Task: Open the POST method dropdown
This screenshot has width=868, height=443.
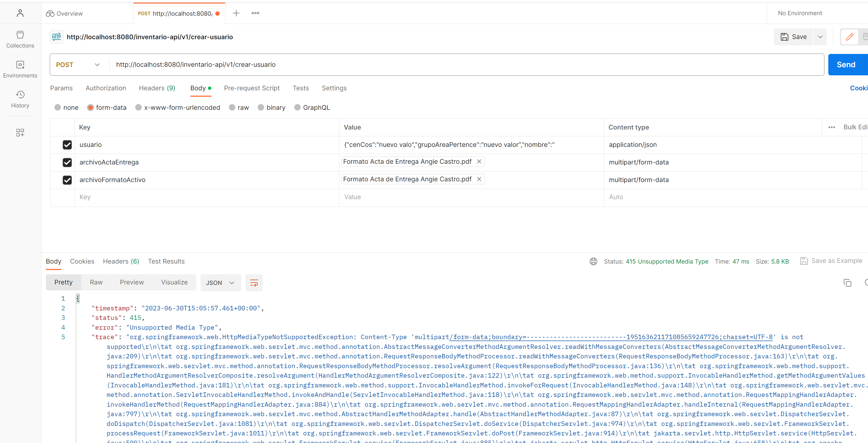Action: point(78,65)
